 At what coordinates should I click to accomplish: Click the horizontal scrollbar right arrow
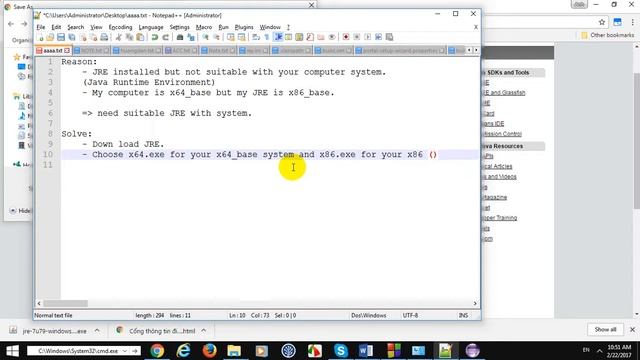pos(475,304)
